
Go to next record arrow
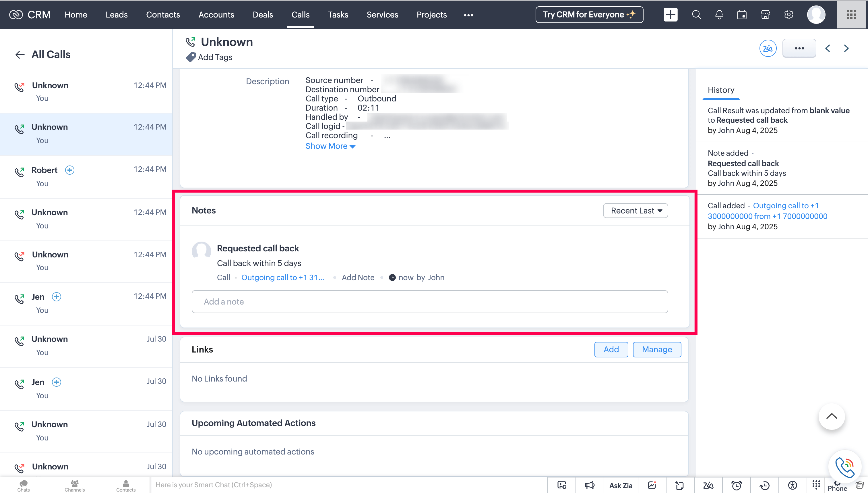(x=846, y=49)
